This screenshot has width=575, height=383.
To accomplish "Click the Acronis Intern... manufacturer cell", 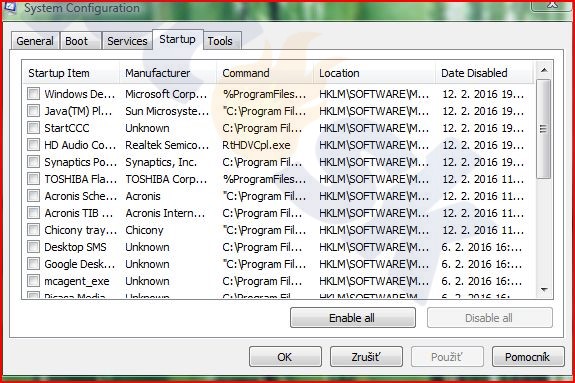I will [165, 213].
